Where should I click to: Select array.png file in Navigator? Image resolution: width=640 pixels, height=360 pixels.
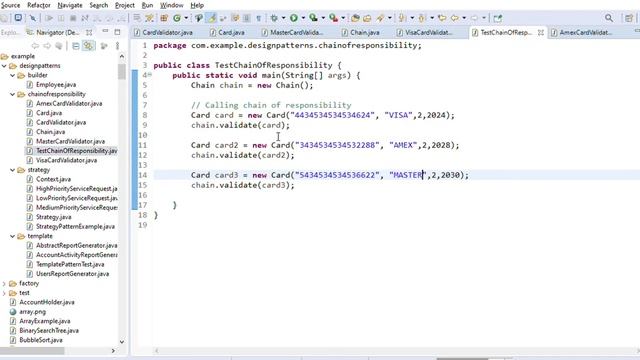[32, 311]
